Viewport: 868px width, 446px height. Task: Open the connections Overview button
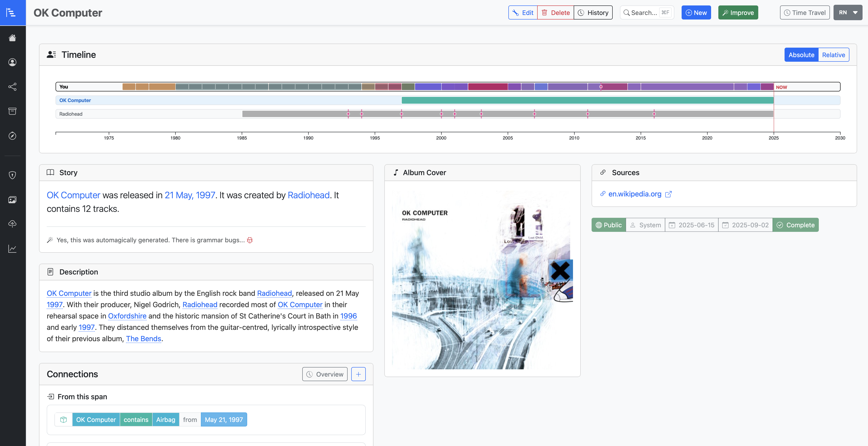(x=324, y=374)
